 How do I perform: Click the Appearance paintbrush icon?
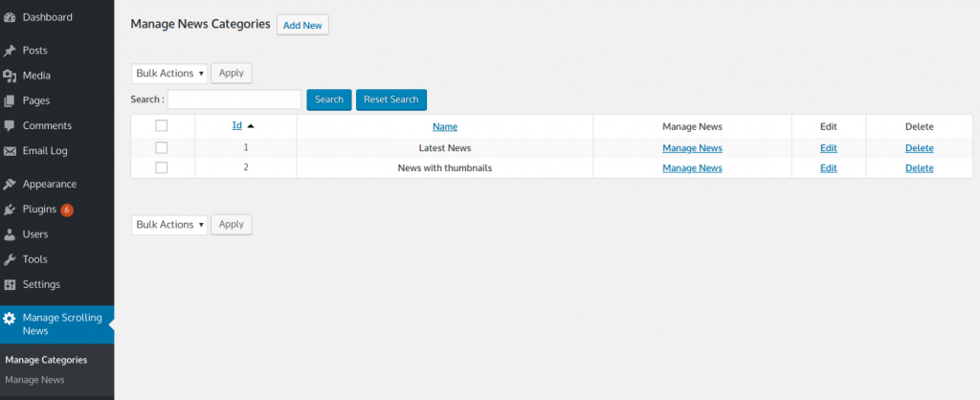(10, 185)
